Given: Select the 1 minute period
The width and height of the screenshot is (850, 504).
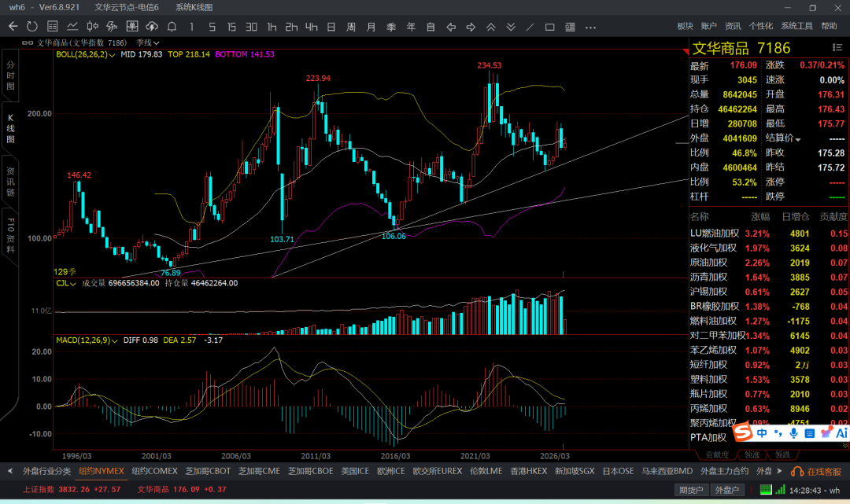Looking at the screenshot, I should pyautogui.click(x=191, y=27).
